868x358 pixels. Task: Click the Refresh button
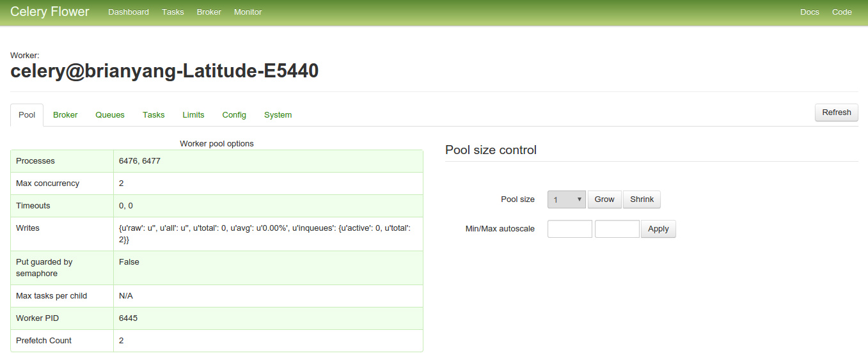tap(837, 113)
